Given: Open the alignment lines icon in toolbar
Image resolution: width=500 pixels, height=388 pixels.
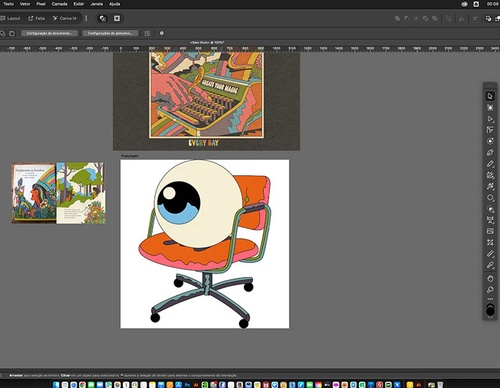Looking at the screenshot, I should pyautogui.click(x=475, y=19).
